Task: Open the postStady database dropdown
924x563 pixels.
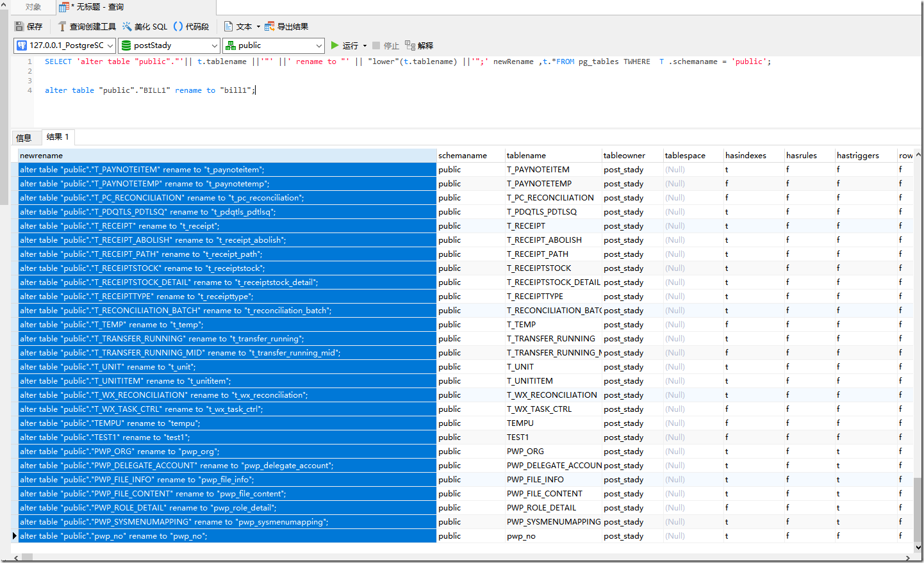Action: 170,45
